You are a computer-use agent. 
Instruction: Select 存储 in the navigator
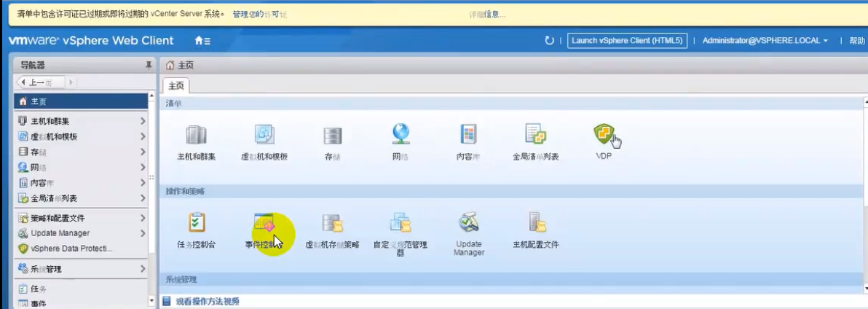pos(81,152)
